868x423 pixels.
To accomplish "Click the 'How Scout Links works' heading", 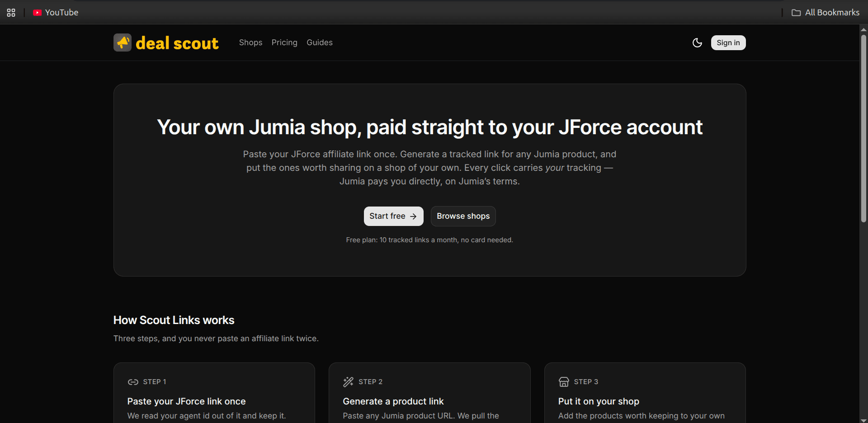I will [174, 320].
